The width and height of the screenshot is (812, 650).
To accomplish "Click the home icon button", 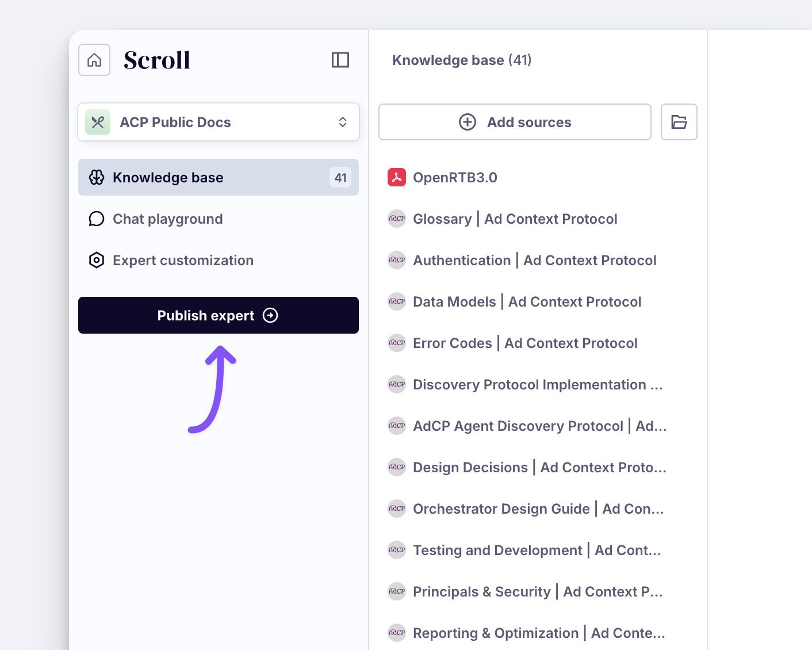I will (x=94, y=60).
